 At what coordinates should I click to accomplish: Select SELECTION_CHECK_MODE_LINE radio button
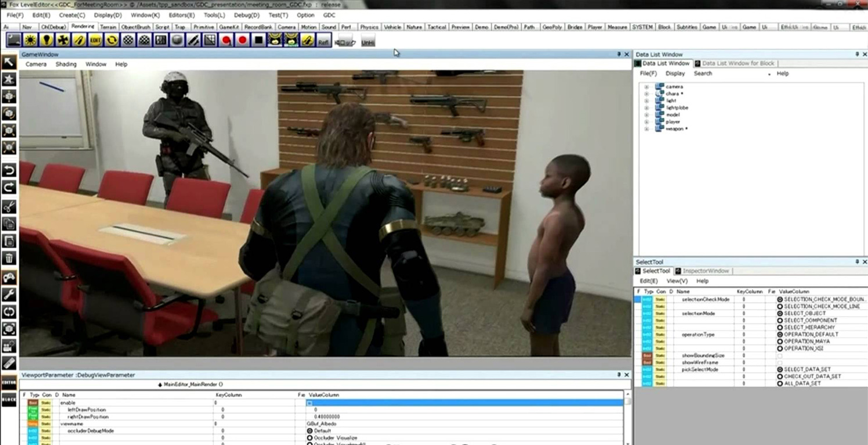pyautogui.click(x=780, y=307)
